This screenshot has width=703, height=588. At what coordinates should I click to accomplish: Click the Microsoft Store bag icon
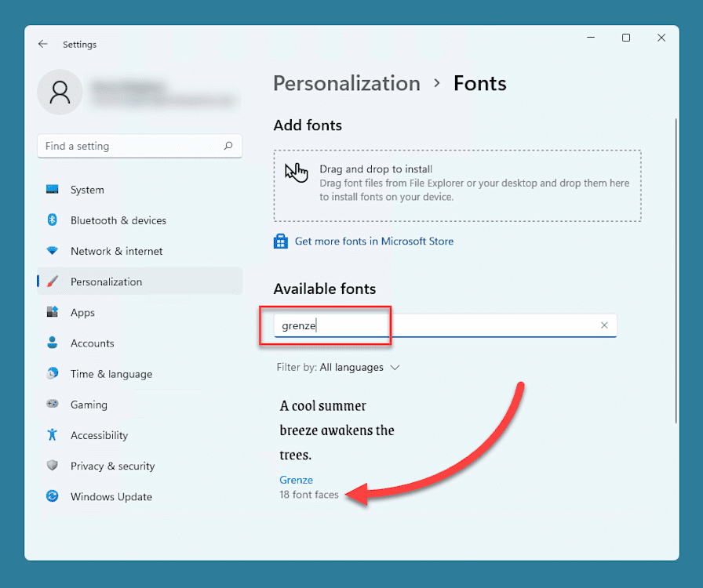click(280, 241)
